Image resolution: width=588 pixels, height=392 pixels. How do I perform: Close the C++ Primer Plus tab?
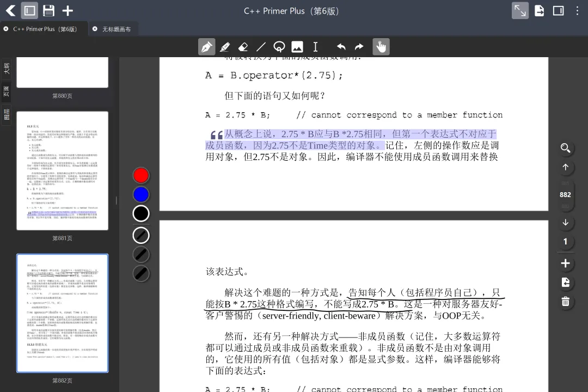pyautogui.click(x=6, y=29)
